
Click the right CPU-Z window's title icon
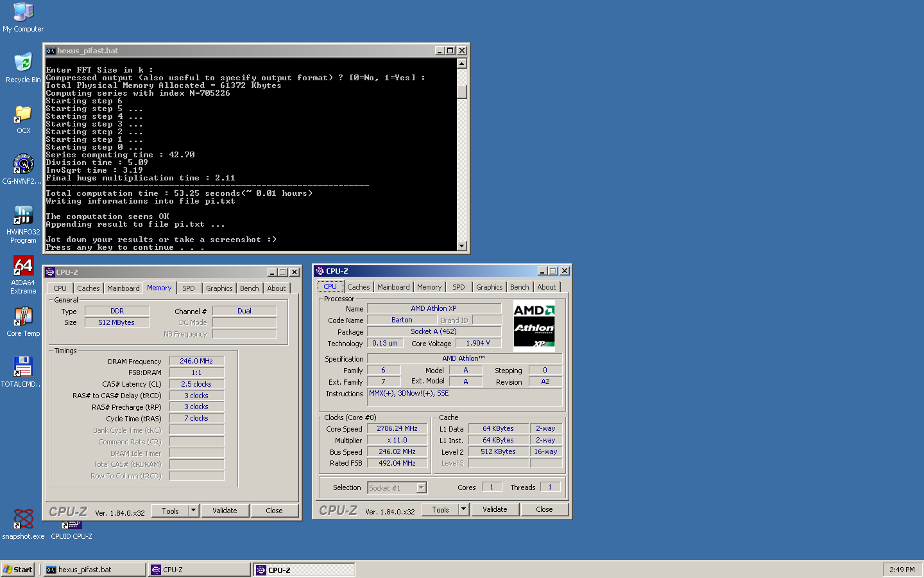pyautogui.click(x=320, y=271)
